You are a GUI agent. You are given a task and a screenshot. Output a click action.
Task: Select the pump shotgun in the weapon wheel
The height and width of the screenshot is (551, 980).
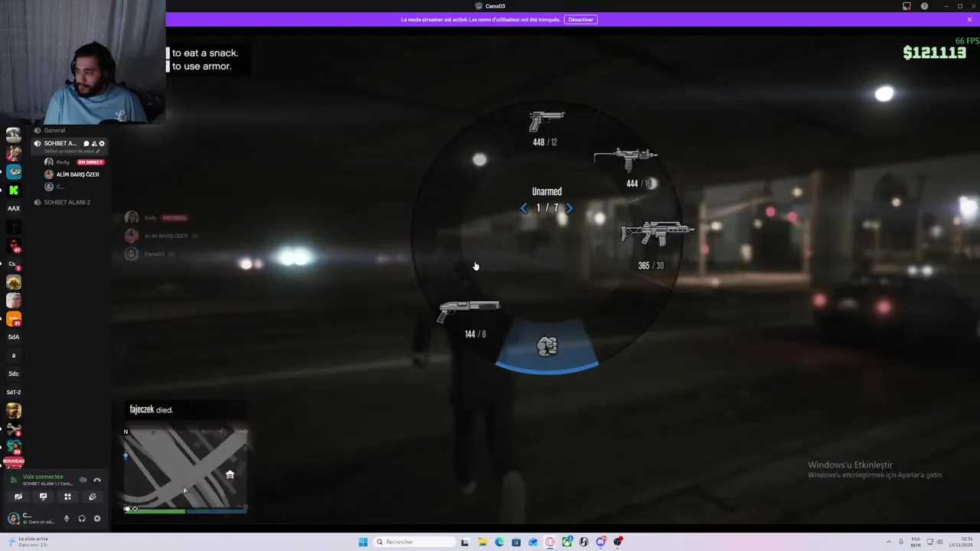click(x=469, y=311)
